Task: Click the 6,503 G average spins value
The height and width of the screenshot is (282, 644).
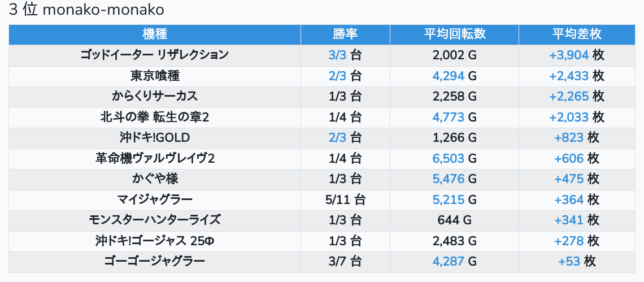Action: [449, 158]
